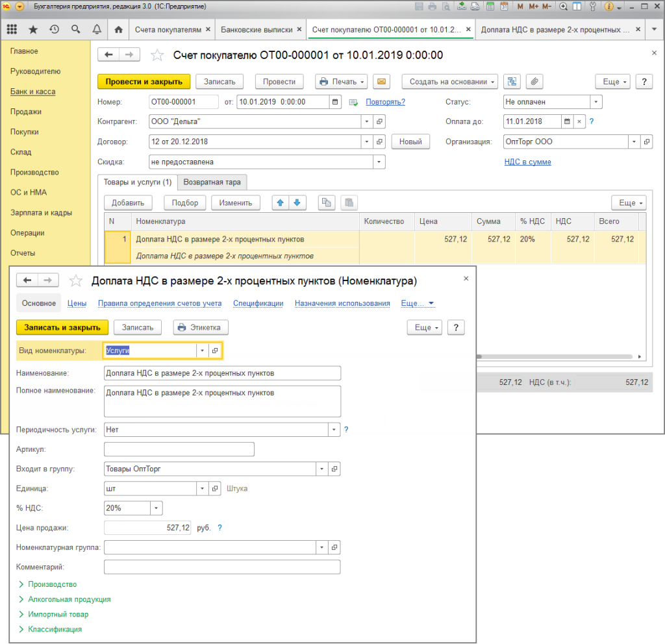Open Favorites star in top toolbar
The image size is (665, 644).
click(33, 29)
